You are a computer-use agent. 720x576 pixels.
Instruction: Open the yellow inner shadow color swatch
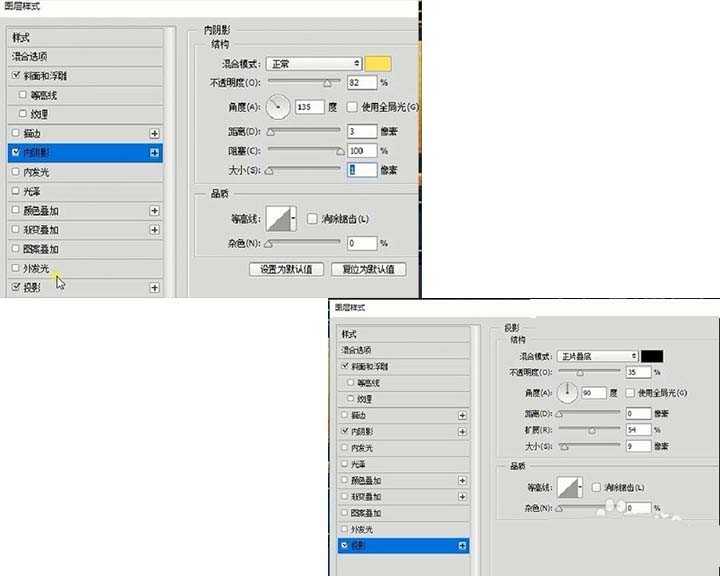point(379,63)
